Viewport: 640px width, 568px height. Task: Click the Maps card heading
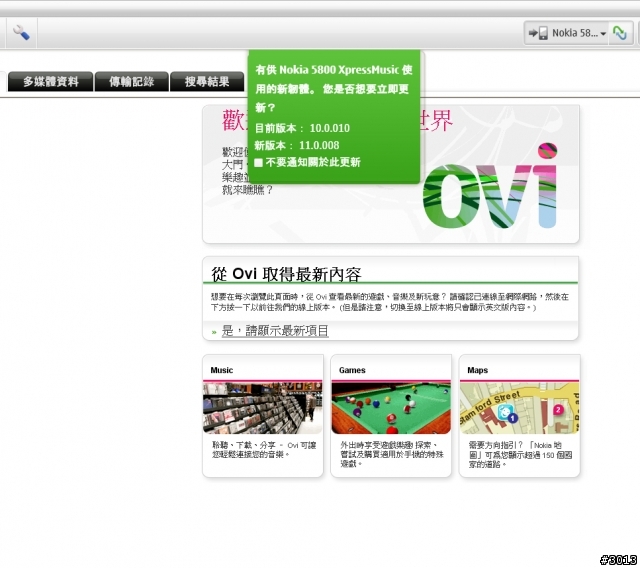(478, 370)
